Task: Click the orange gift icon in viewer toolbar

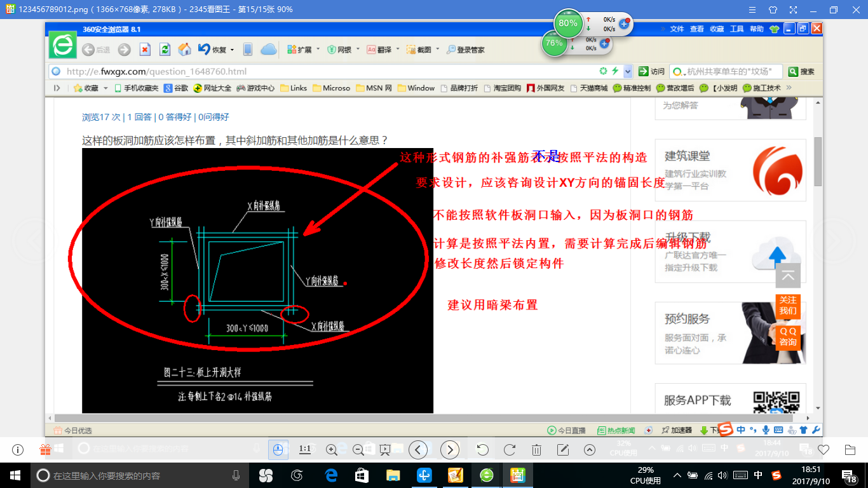Action: pyautogui.click(x=45, y=450)
